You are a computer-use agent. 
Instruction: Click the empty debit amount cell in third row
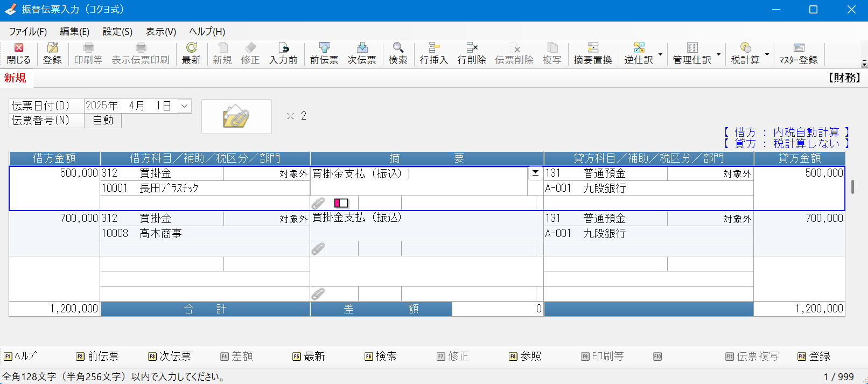pos(54,278)
